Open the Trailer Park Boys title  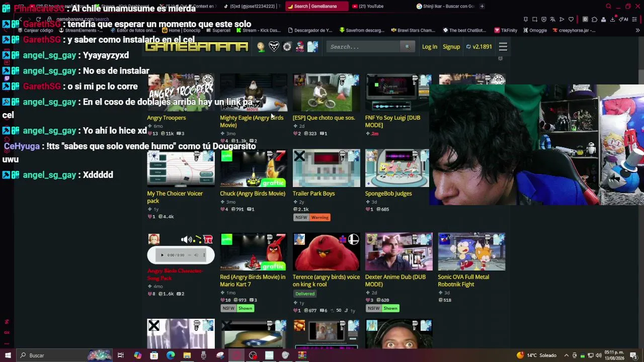point(314,194)
